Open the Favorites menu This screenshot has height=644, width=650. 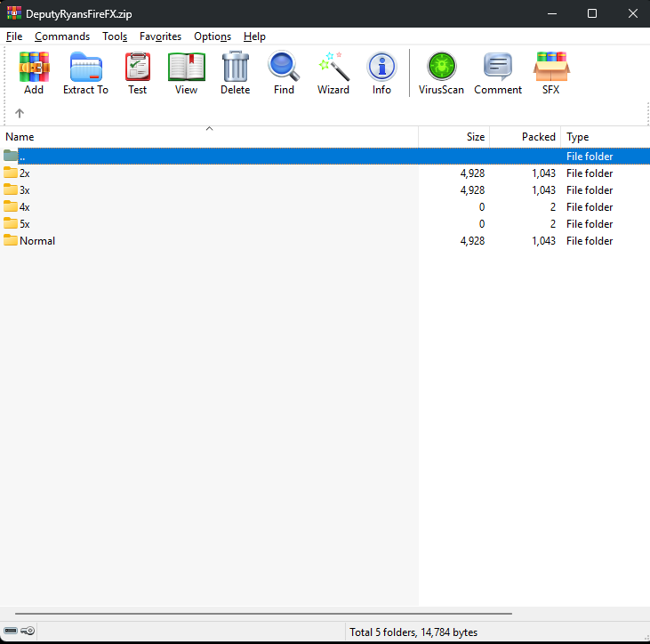(160, 36)
